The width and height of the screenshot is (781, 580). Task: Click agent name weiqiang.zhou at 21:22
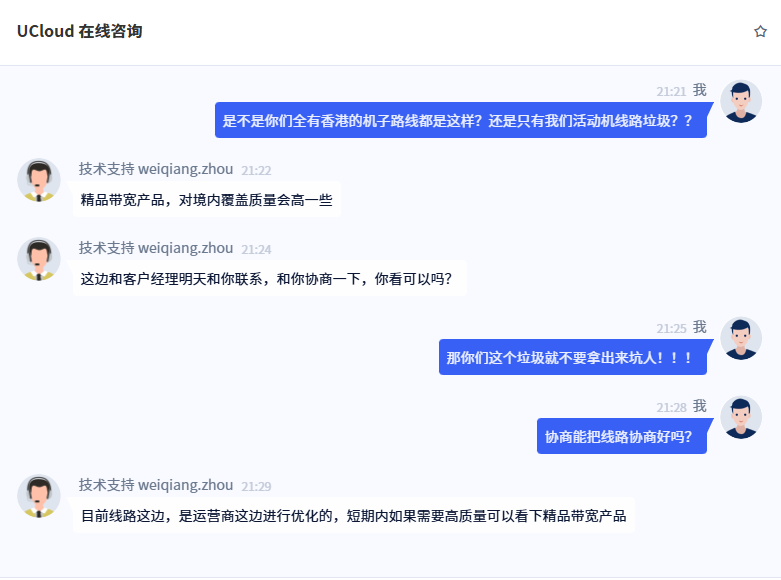(x=185, y=169)
